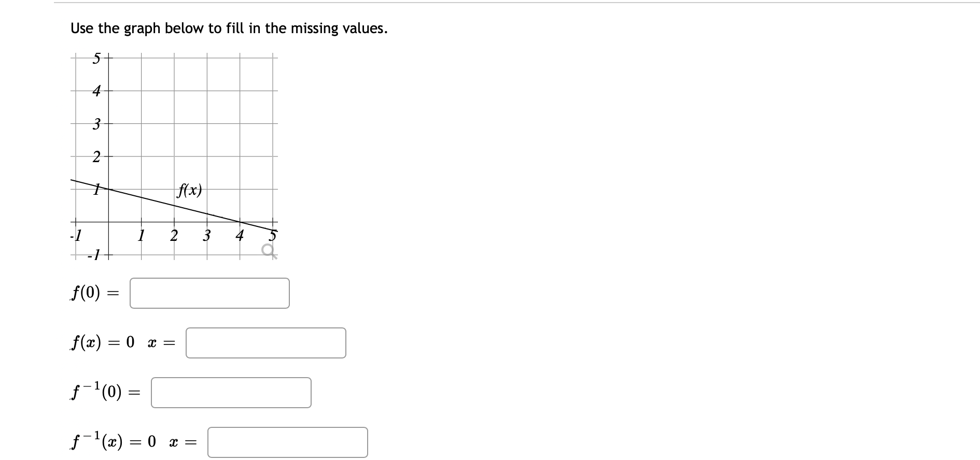Screen dimensions: 980x460
Task: Place cursor in the first answer field
Action: click(x=210, y=293)
